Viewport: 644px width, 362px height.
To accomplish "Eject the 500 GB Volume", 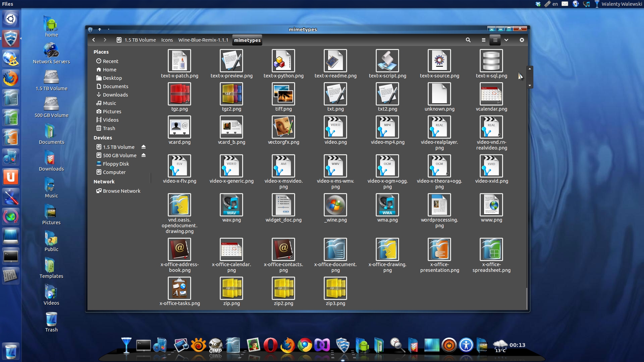I will (144, 155).
